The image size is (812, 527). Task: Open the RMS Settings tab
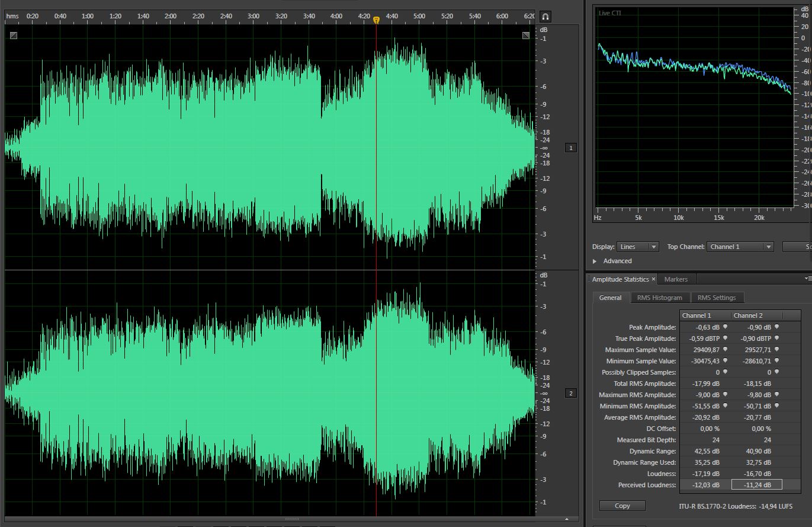[x=716, y=298]
